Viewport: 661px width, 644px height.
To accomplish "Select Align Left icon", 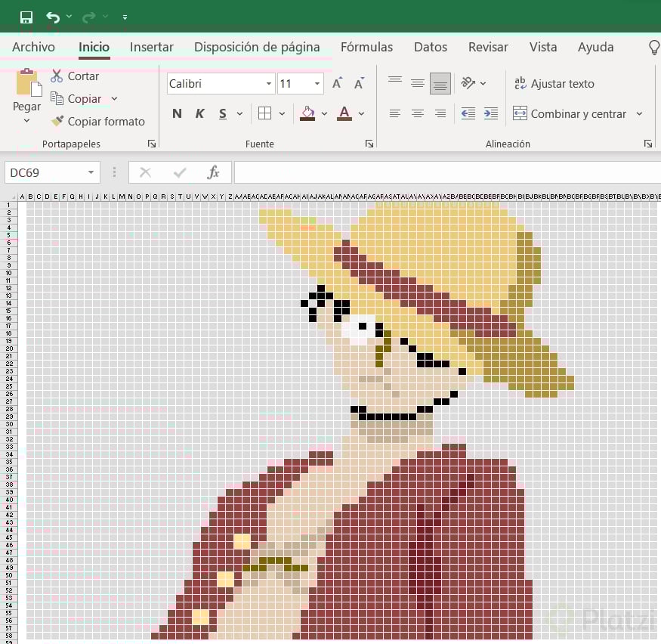I will (395, 113).
